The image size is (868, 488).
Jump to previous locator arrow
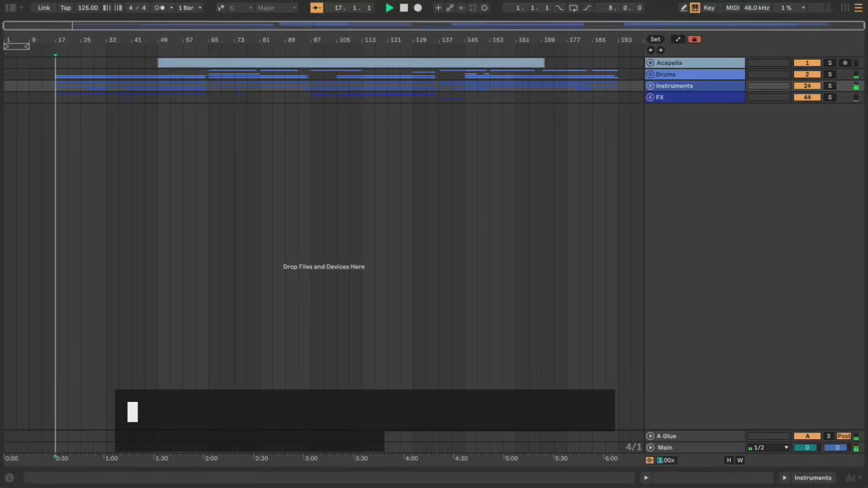[651, 50]
